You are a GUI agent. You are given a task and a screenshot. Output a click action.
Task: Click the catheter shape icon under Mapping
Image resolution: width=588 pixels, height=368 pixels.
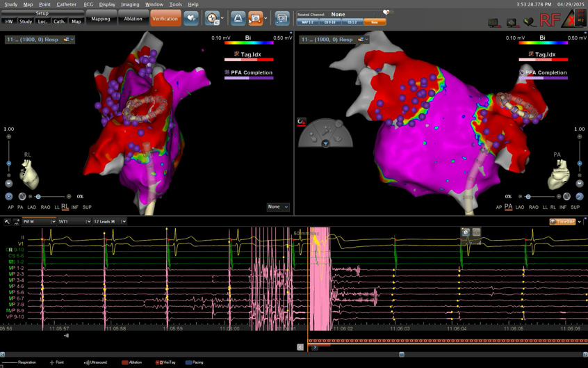[238, 19]
